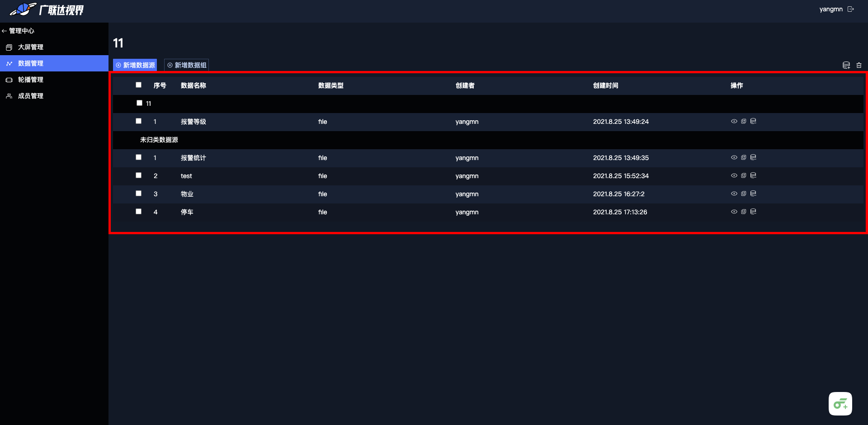Click the copy icon in the 报警统计 row
Screen dimensions: 868x425
coord(744,157)
